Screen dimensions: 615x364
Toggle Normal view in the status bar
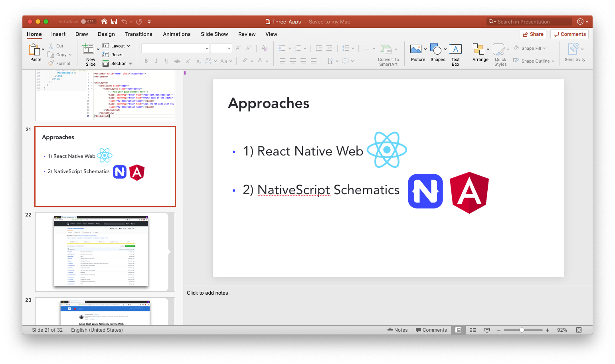pyautogui.click(x=459, y=330)
